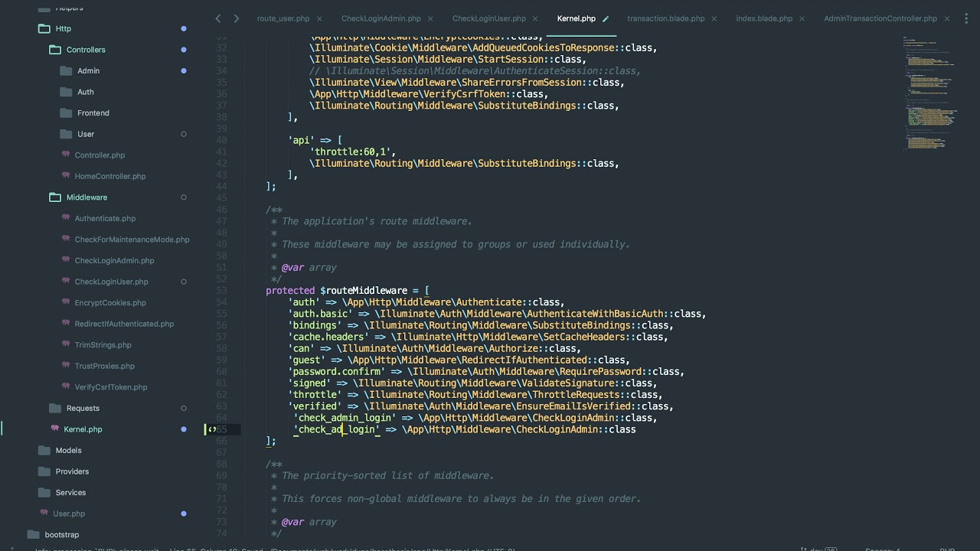Open the index.blade.php tab

(764, 18)
